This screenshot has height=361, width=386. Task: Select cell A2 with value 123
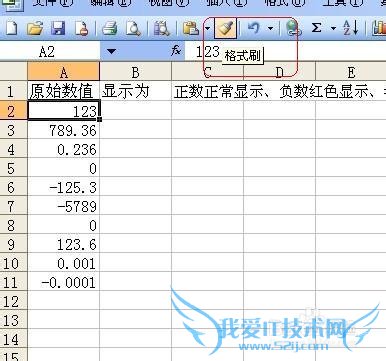(63, 110)
